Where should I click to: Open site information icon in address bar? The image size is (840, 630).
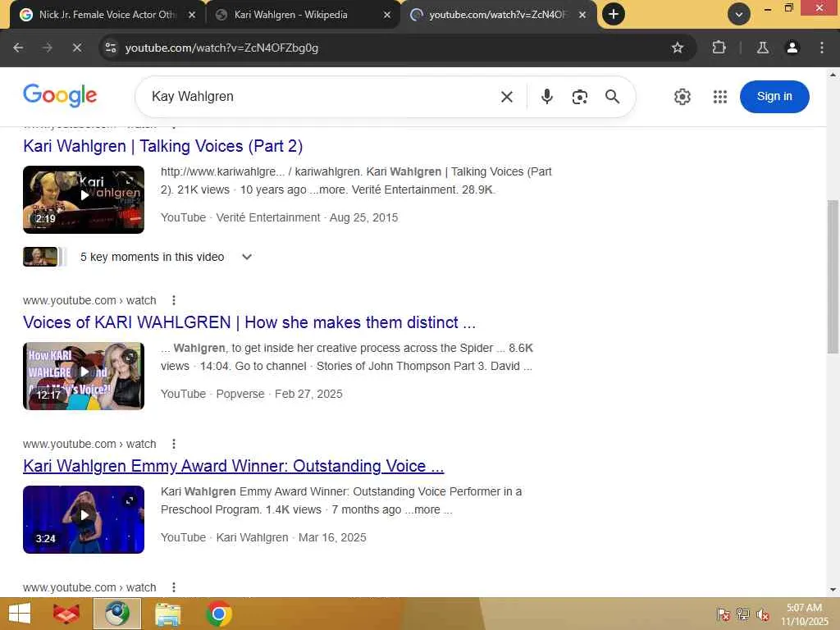(111, 48)
